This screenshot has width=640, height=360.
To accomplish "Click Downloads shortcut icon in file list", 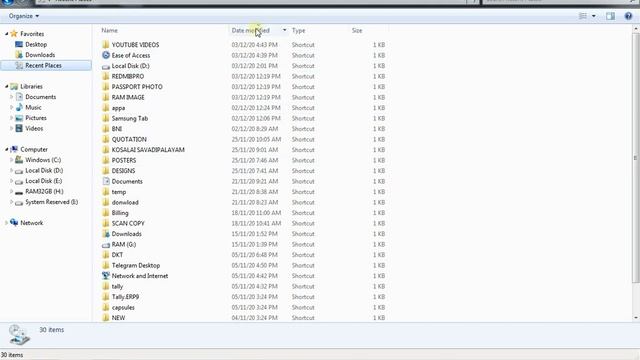I will 106,234.
